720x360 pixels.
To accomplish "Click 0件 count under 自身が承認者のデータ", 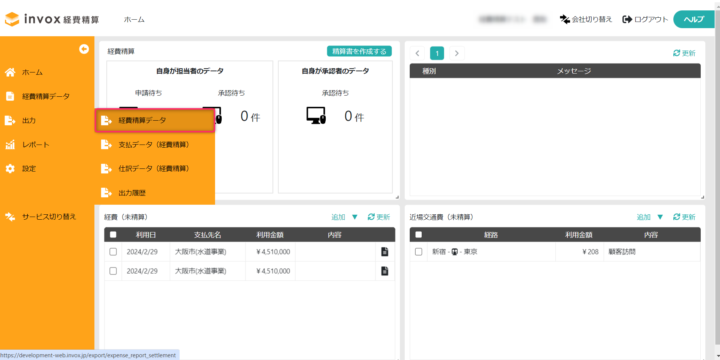I will 354,117.
